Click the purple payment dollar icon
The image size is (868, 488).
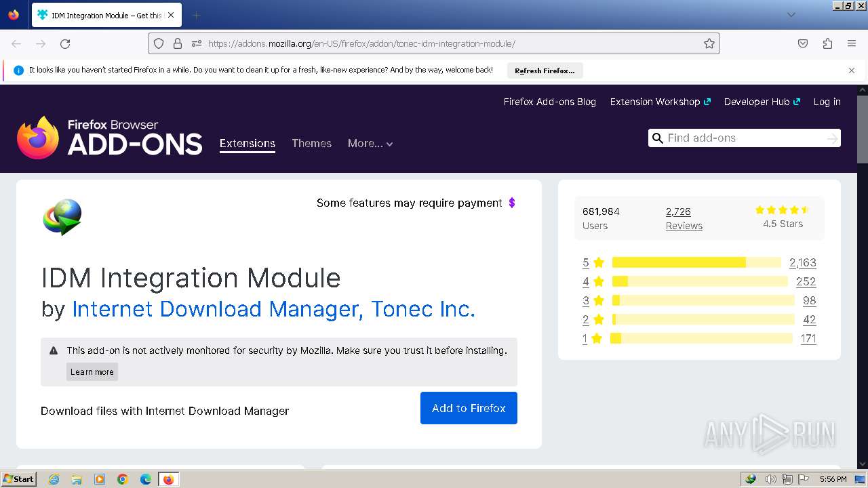click(x=512, y=203)
